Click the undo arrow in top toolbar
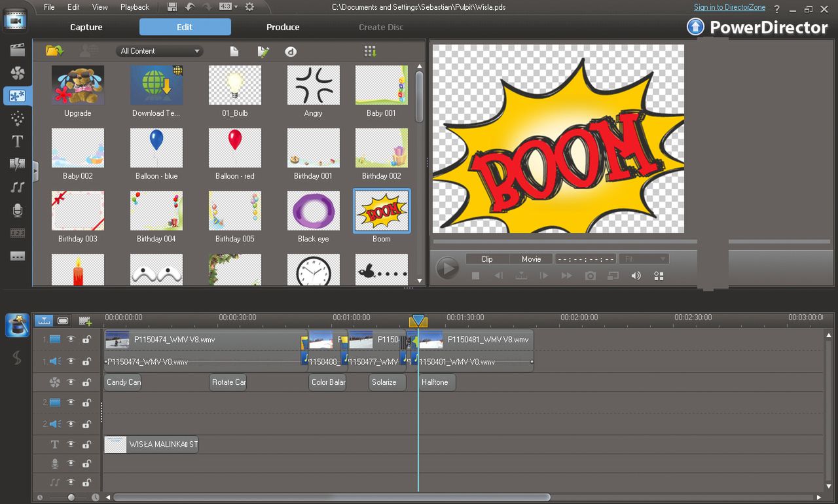This screenshot has width=838, height=504. click(190, 7)
